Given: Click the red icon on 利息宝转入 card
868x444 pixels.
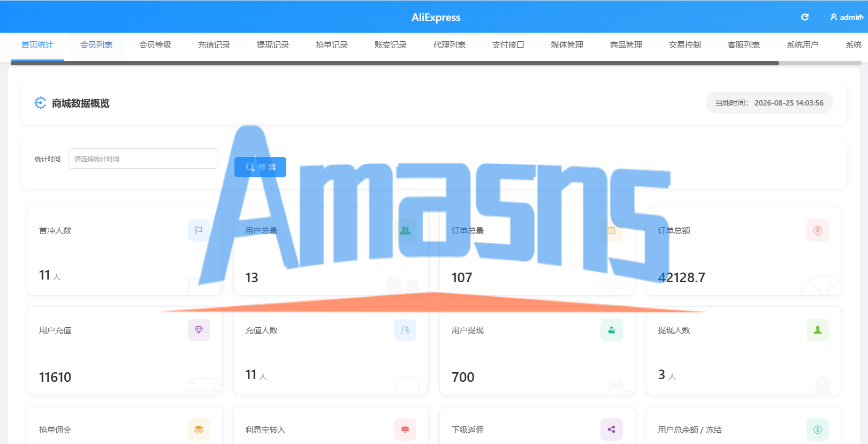Looking at the screenshot, I should (405, 430).
